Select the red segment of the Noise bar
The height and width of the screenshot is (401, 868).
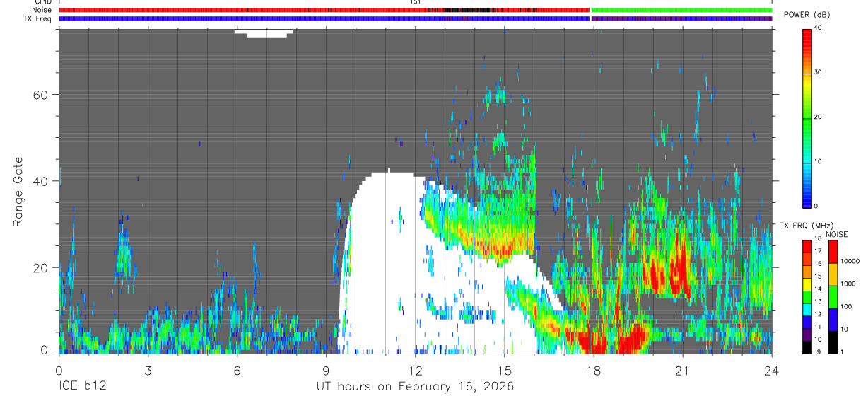click(324, 10)
